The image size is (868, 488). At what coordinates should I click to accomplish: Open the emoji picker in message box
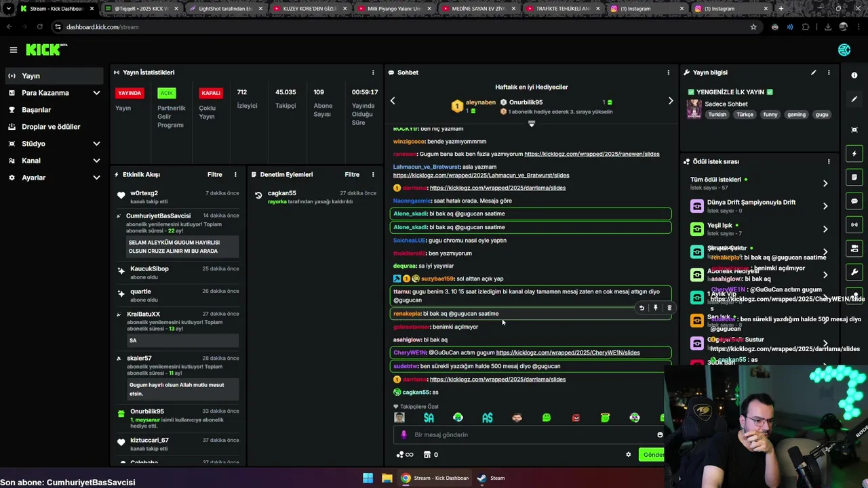(660, 434)
